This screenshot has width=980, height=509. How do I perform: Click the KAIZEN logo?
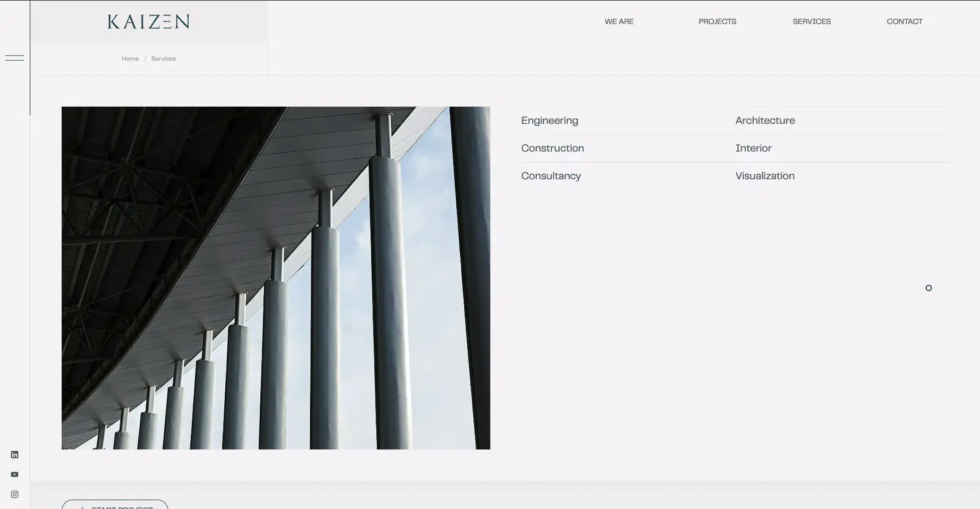point(149,22)
